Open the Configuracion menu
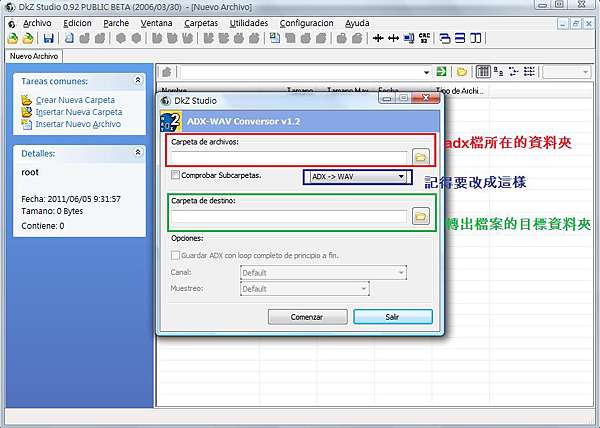This screenshot has width=600, height=428. (x=306, y=23)
